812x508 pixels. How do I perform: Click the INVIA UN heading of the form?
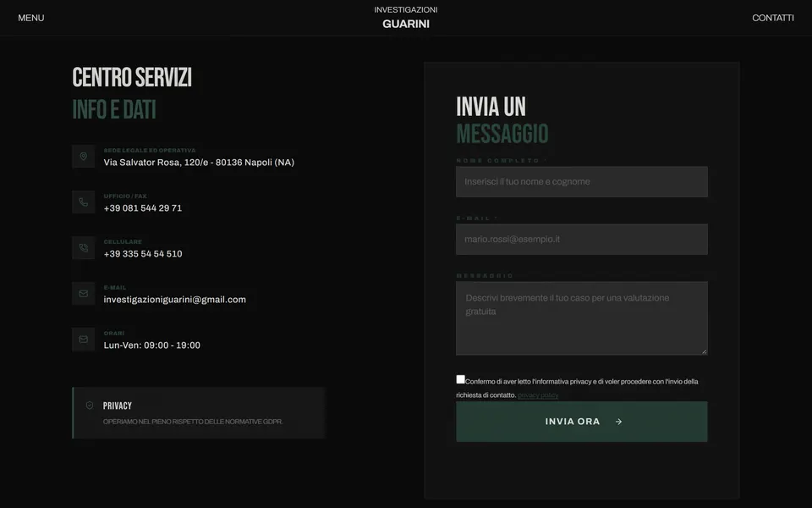tap(491, 107)
